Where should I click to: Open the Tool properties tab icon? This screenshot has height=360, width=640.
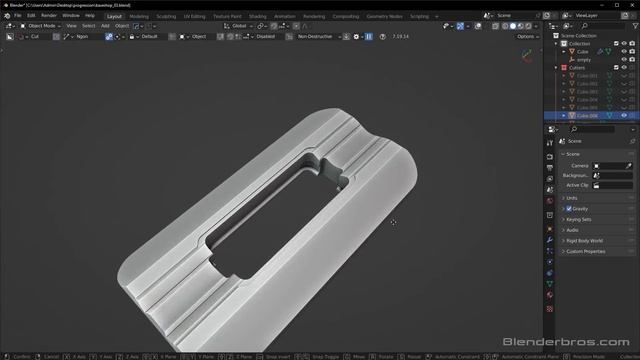(550, 143)
